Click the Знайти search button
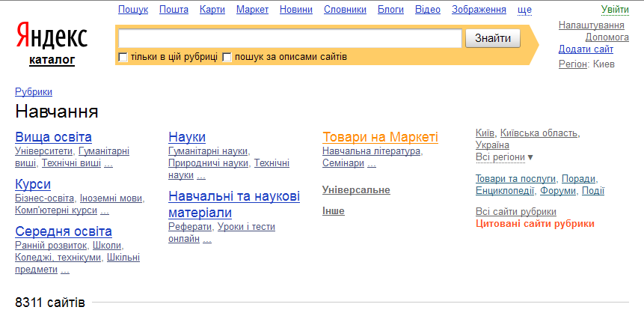The image size is (644, 316). 493,39
